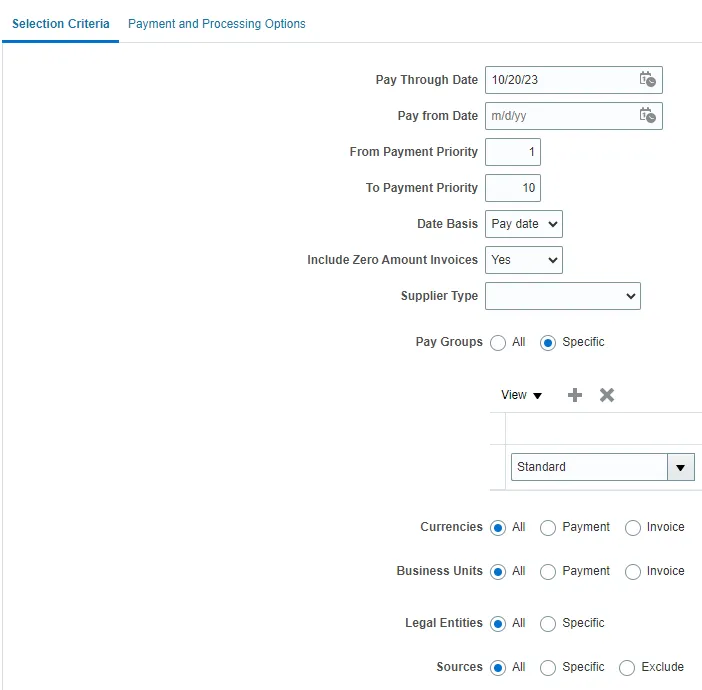Open the Selection Criteria tab
The width and height of the screenshot is (702, 690).
point(61,23)
